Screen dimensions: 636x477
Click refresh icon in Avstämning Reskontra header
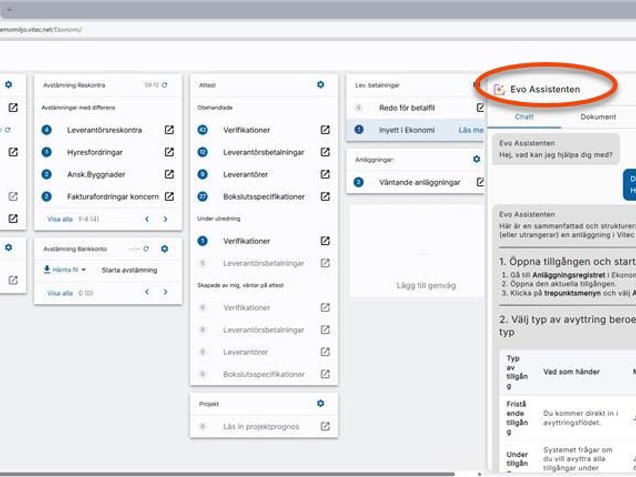click(164, 85)
